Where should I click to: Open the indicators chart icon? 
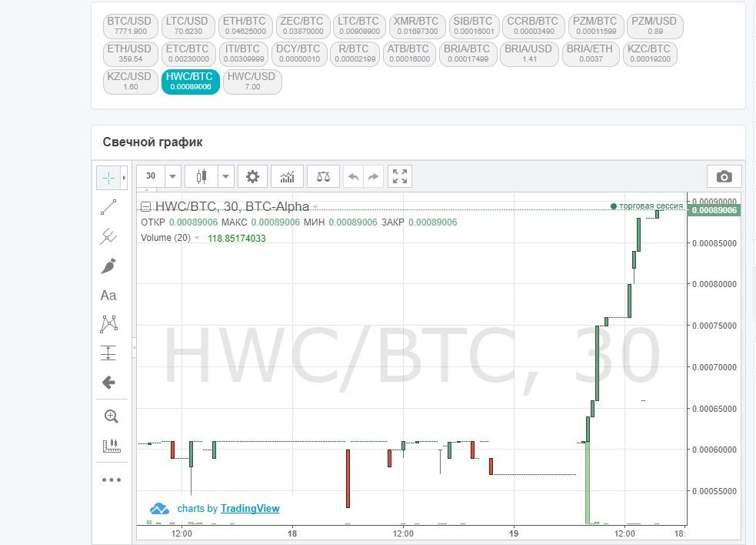click(x=287, y=176)
